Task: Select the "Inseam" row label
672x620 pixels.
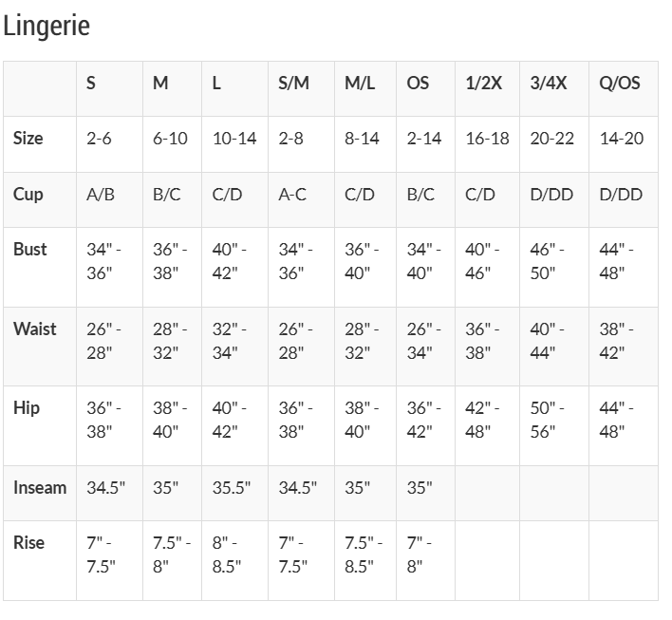Action: 40,488
